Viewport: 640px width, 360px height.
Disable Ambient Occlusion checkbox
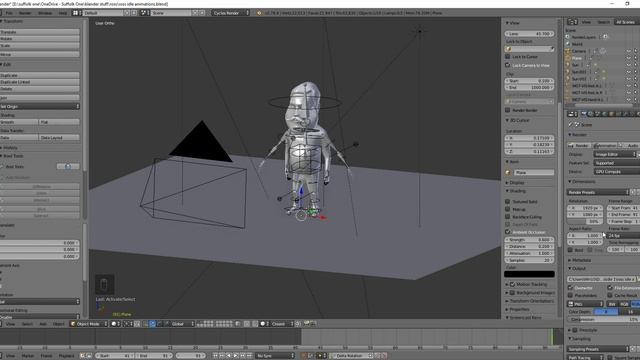click(x=508, y=232)
